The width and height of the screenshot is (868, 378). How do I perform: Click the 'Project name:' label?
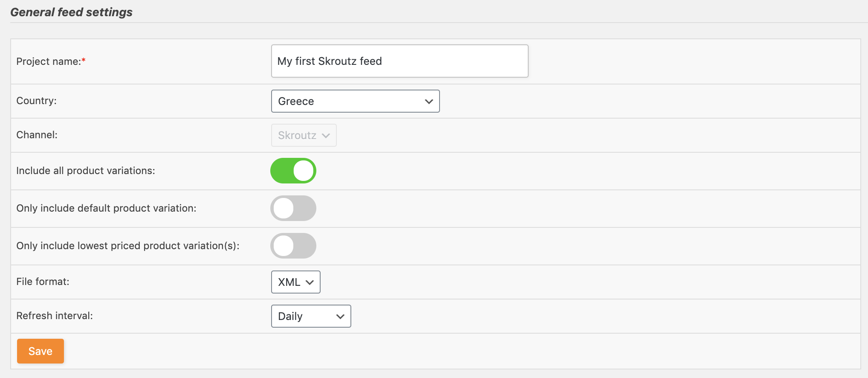[49, 61]
